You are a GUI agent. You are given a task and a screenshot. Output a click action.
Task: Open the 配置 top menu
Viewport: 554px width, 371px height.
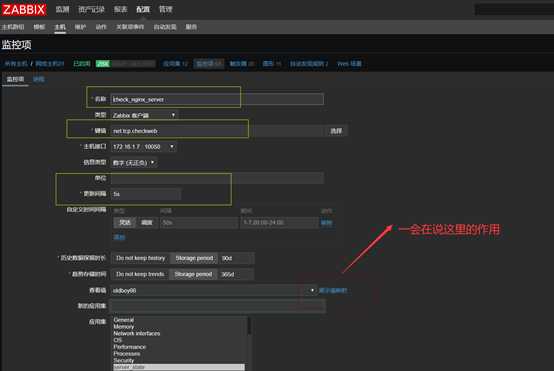143,9
